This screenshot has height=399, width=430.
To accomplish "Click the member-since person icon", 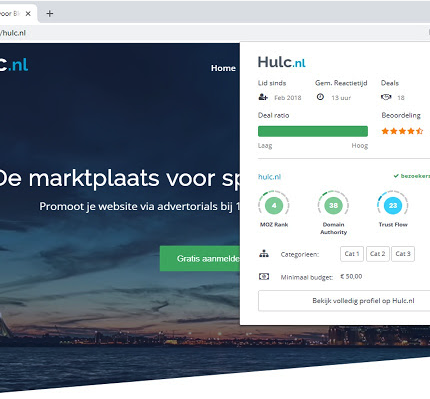I will click(x=263, y=97).
